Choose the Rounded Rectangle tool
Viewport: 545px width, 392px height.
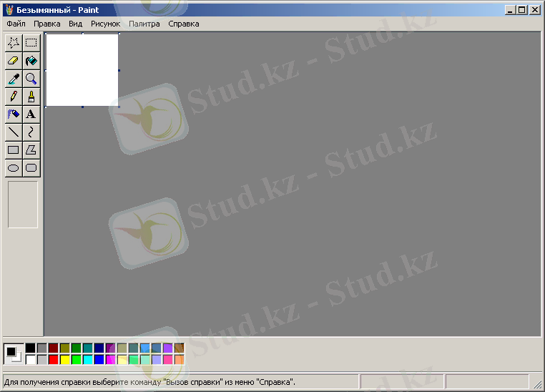31,168
